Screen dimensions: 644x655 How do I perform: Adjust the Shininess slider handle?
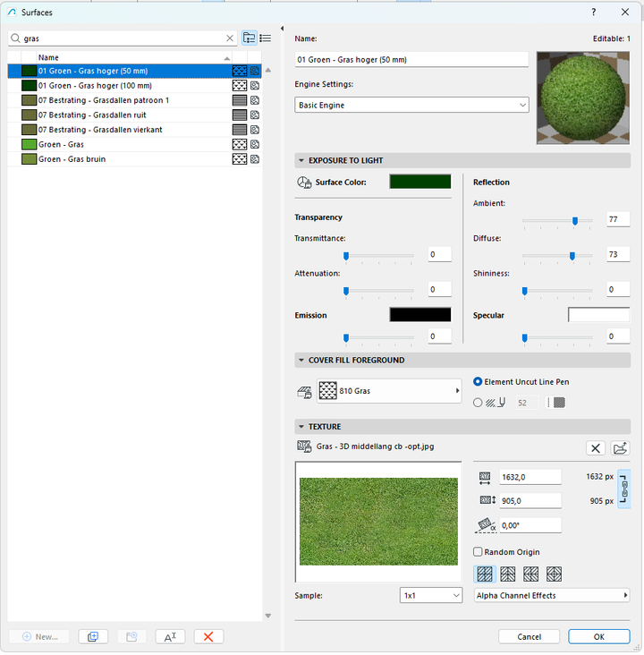click(x=524, y=291)
